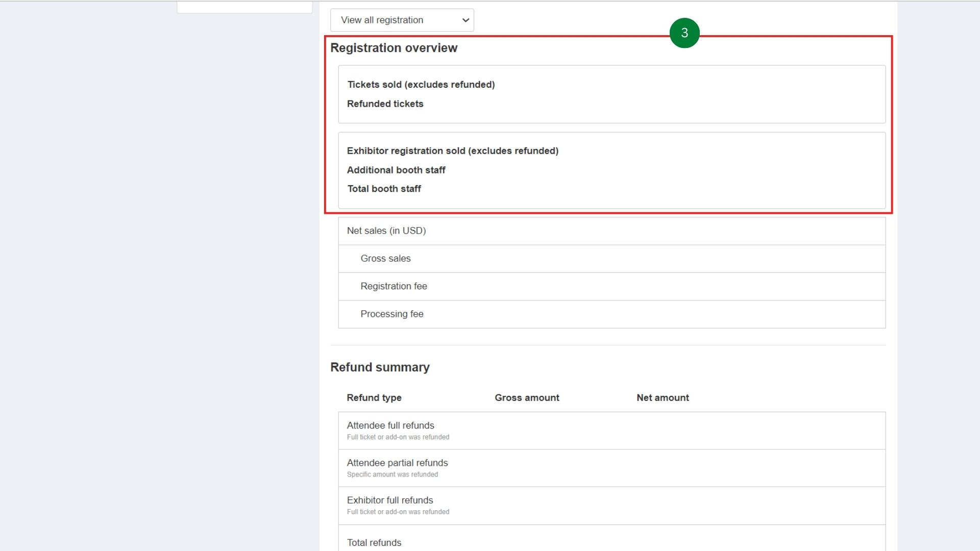Click the Refund summary heading
Image resolution: width=980 pixels, height=551 pixels.
coord(380,367)
